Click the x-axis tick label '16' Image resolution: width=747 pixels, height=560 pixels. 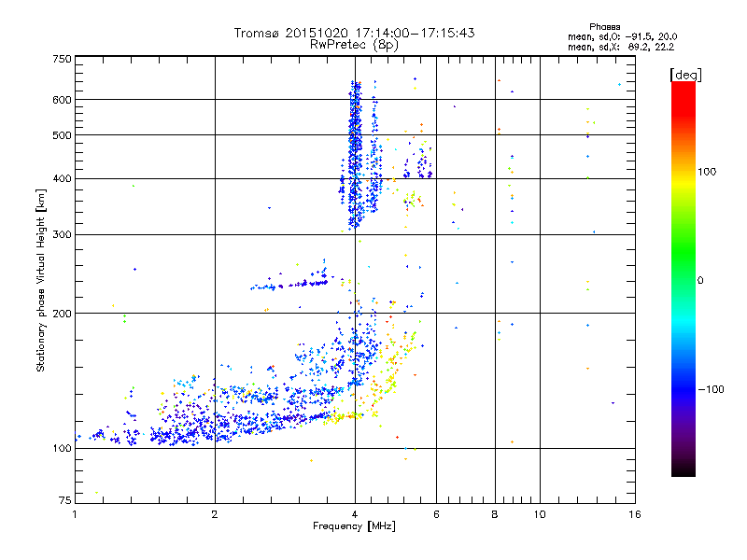click(635, 514)
